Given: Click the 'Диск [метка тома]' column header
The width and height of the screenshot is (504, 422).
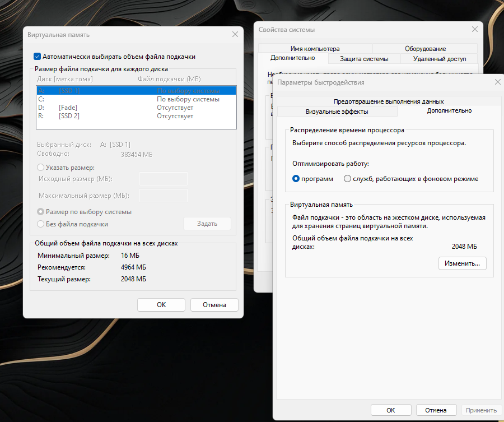Looking at the screenshot, I should (64, 79).
